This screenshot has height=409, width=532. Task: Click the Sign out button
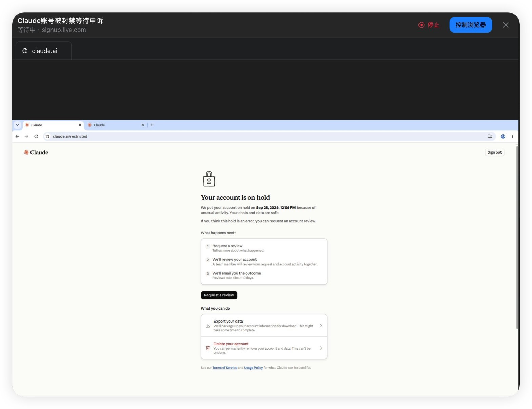click(x=494, y=152)
